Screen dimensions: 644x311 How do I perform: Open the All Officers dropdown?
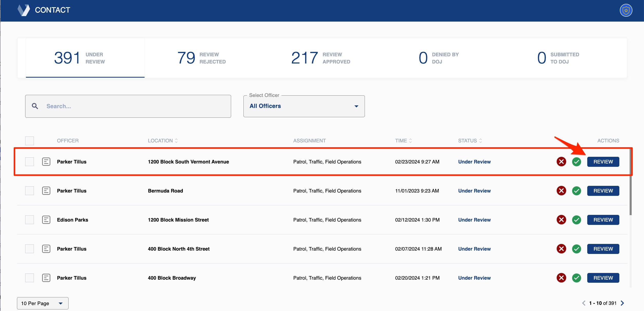click(x=304, y=106)
